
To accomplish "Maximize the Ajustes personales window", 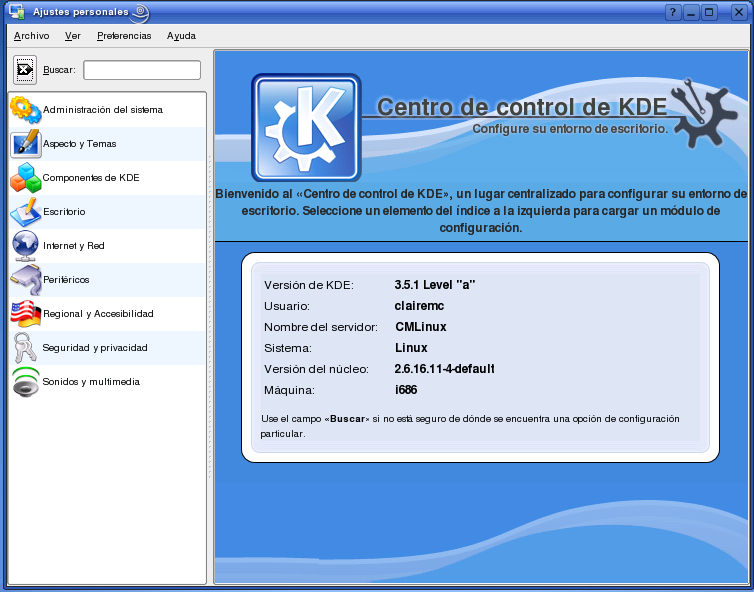I will coord(709,13).
